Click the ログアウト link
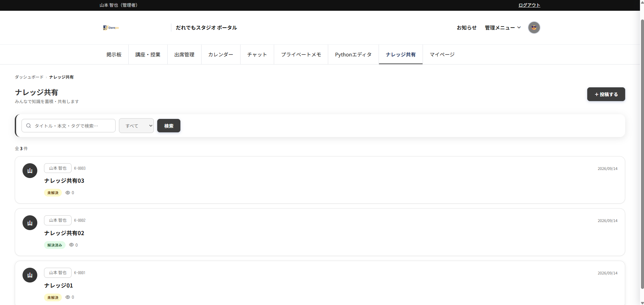Image resolution: width=644 pixels, height=305 pixels. (529, 5)
